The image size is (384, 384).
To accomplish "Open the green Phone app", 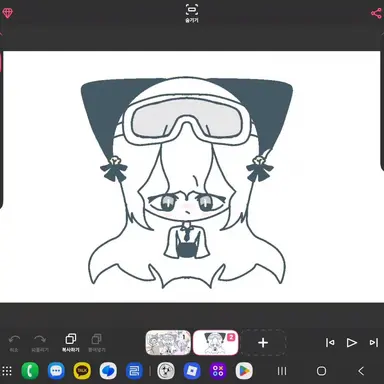I will [30, 371].
